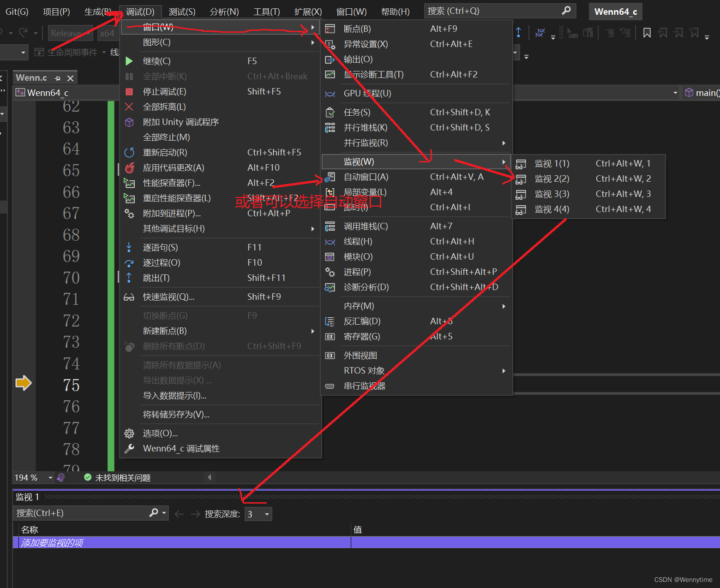
Task: Open the Extensions (扩展) menu
Action: coord(308,12)
